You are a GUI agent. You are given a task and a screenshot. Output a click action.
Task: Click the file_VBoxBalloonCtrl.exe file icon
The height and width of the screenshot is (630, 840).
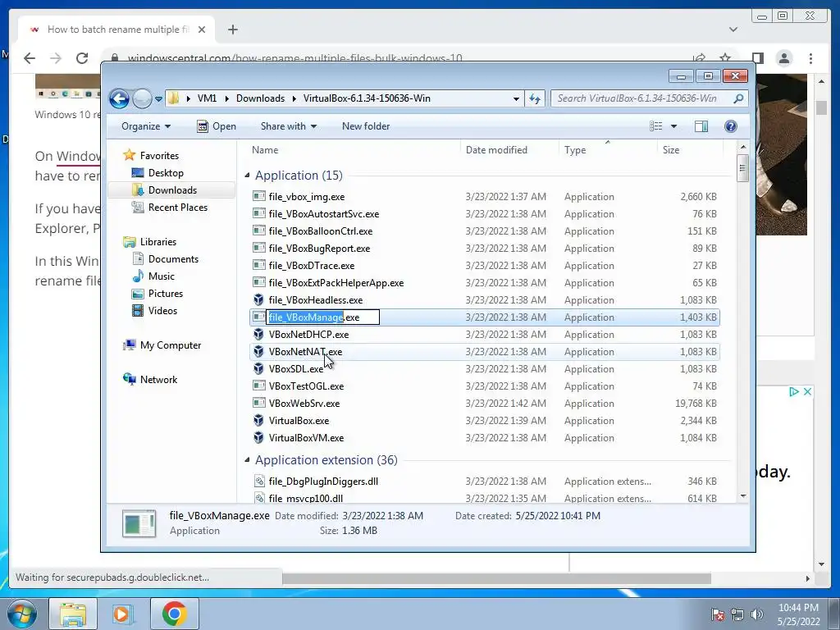[258, 231]
